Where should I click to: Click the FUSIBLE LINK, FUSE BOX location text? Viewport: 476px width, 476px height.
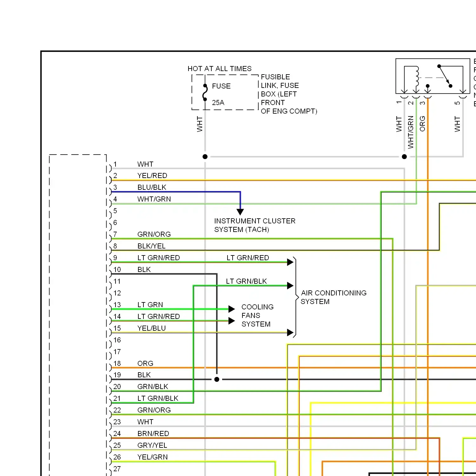289,94
